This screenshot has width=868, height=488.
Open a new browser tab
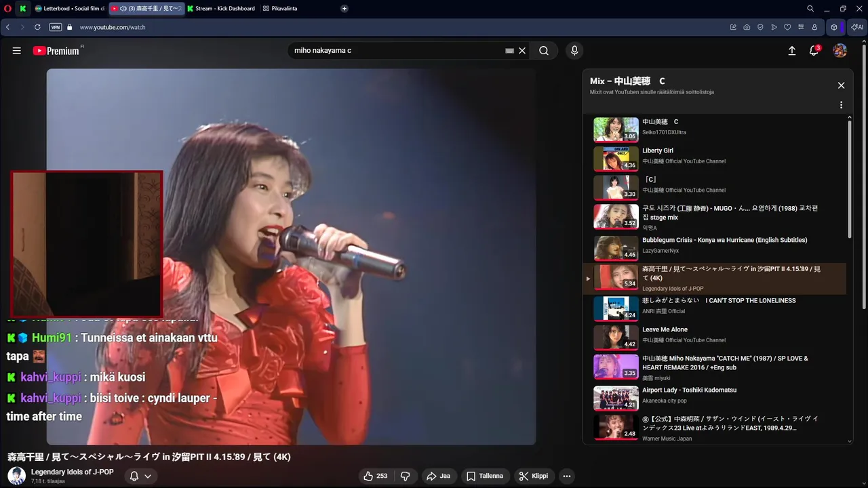click(344, 9)
